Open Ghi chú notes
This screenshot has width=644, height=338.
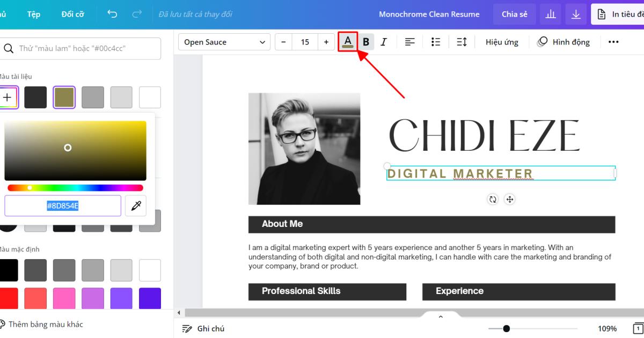click(203, 328)
